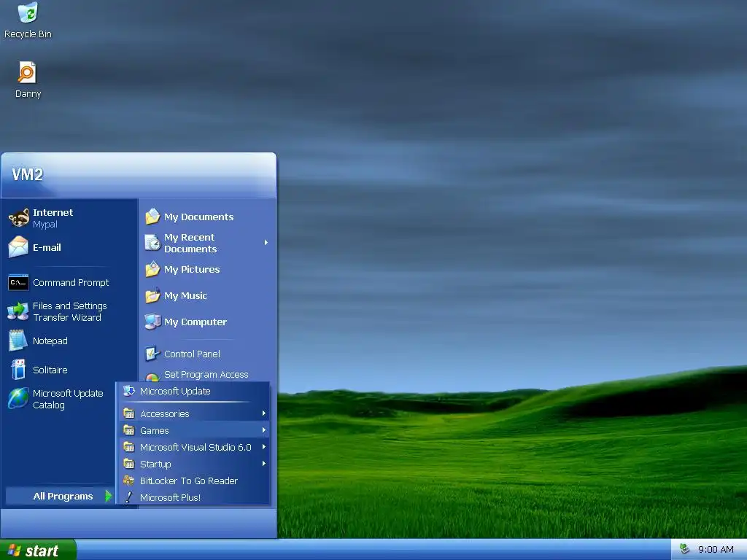Select the Danny desktop file icon
Image resolution: width=747 pixels, height=560 pixels.
[x=27, y=73]
